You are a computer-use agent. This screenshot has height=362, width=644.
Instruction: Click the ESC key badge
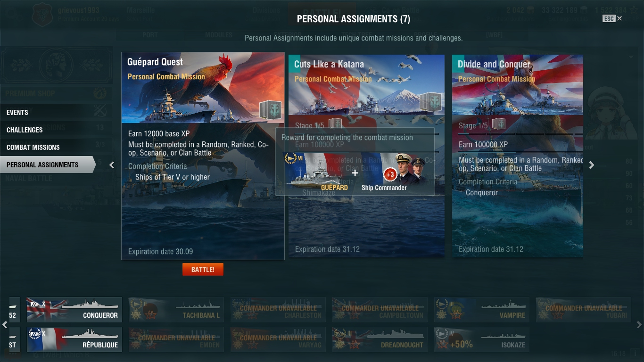[609, 18]
